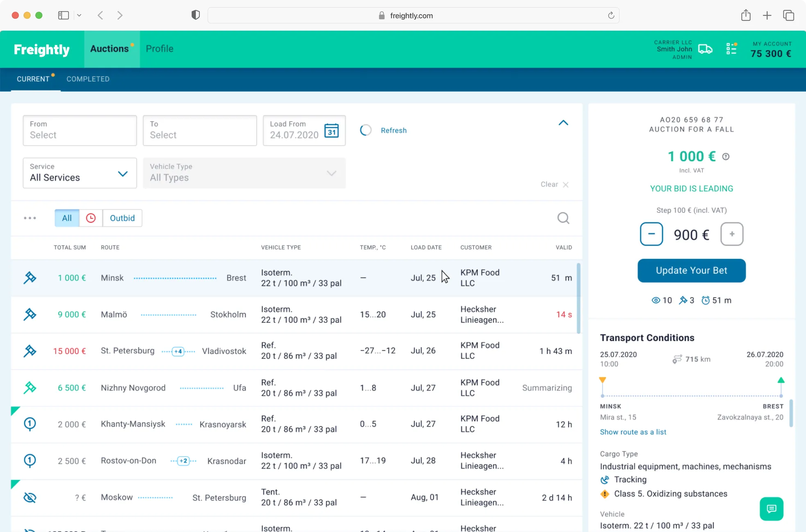The image size is (806, 532).
Task: Click the truck icon in header
Action: click(705, 49)
